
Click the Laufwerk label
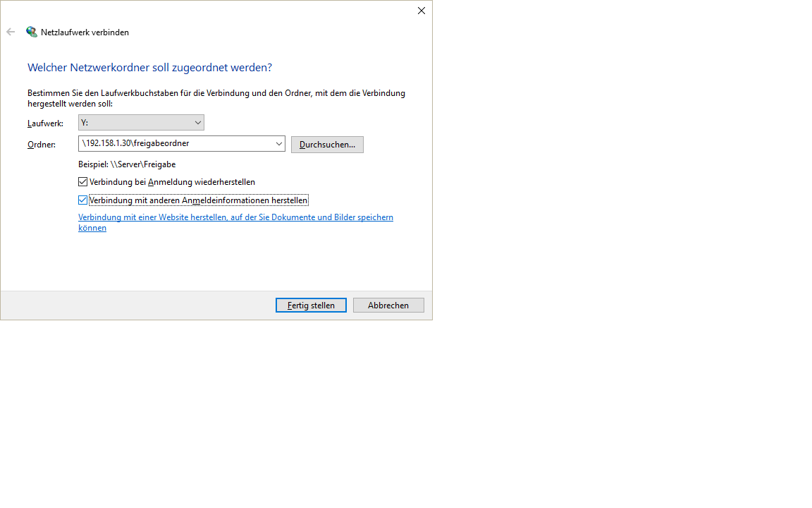click(x=46, y=123)
